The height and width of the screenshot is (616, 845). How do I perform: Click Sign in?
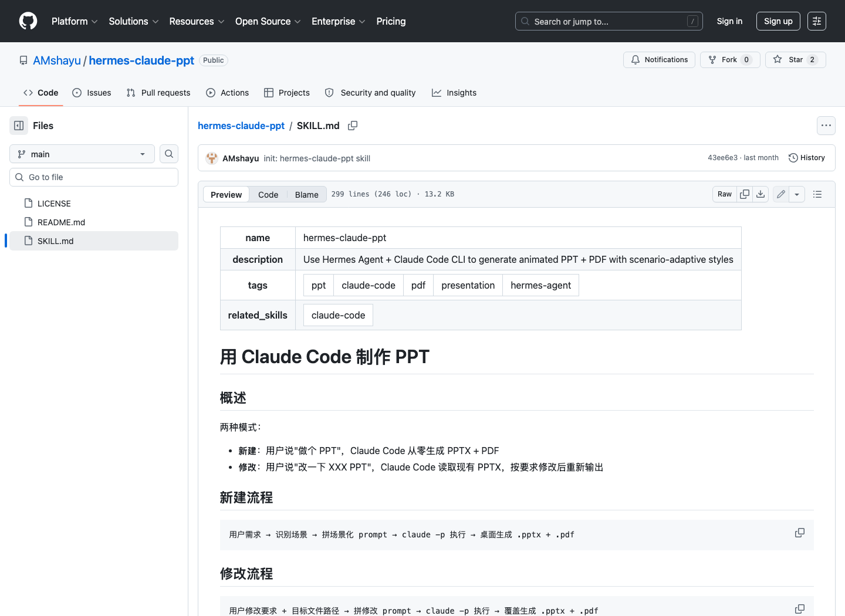coord(729,21)
